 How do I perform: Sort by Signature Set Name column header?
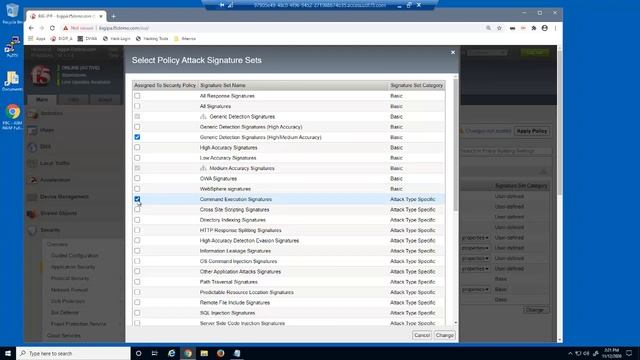[223, 85]
